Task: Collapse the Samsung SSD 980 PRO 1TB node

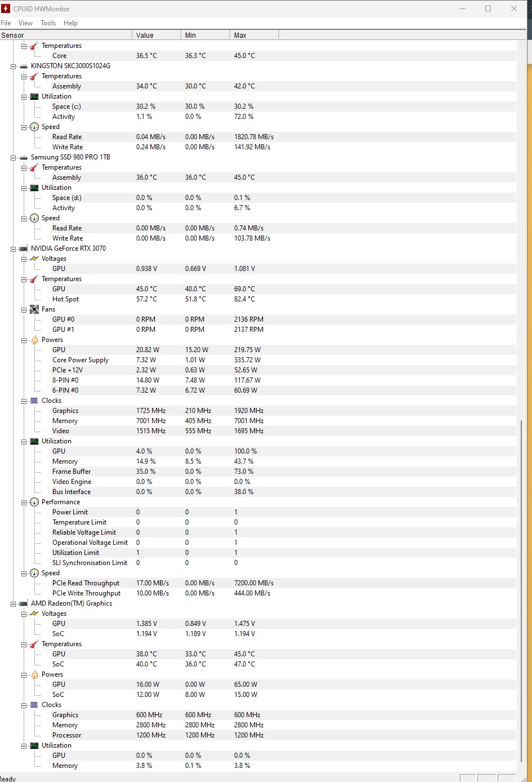Action: (14, 157)
